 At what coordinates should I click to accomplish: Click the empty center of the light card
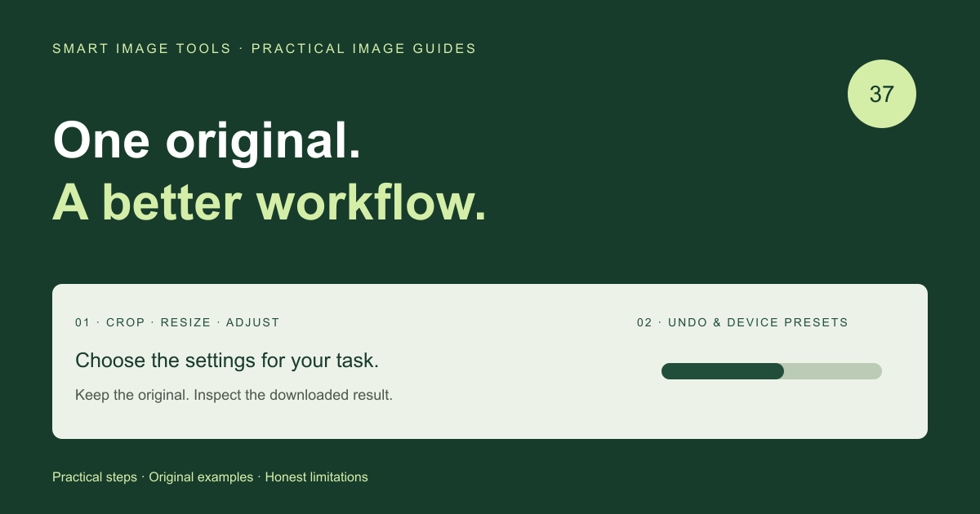(x=506, y=361)
